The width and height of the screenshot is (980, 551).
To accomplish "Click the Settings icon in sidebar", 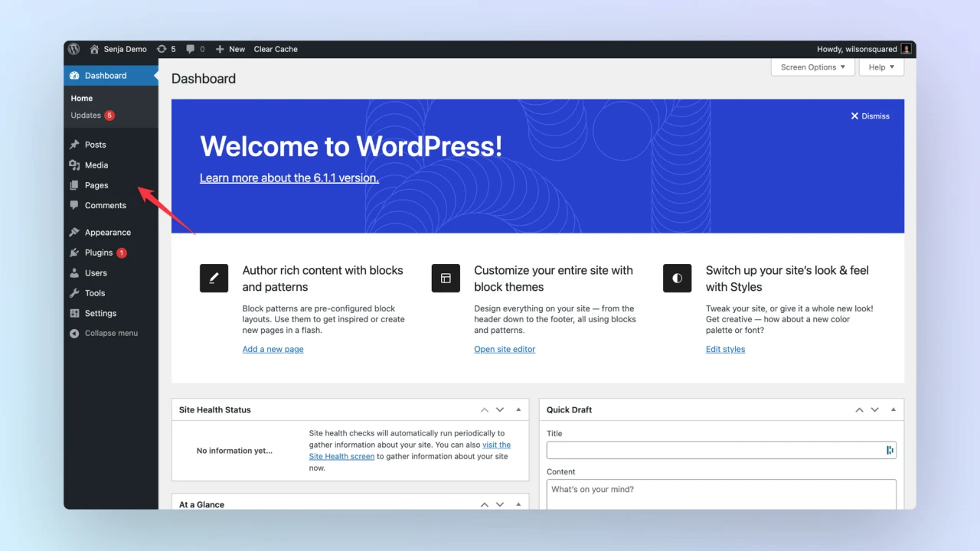I will coord(74,313).
